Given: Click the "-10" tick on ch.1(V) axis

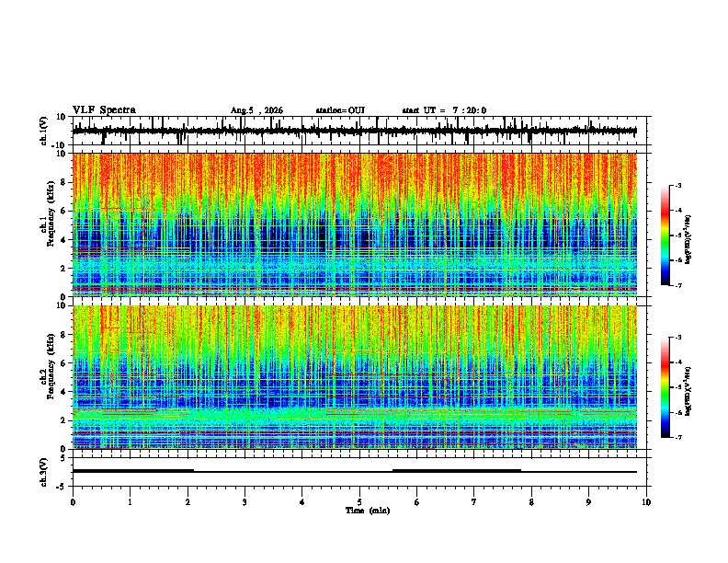Looking at the screenshot, I should [x=60, y=145].
